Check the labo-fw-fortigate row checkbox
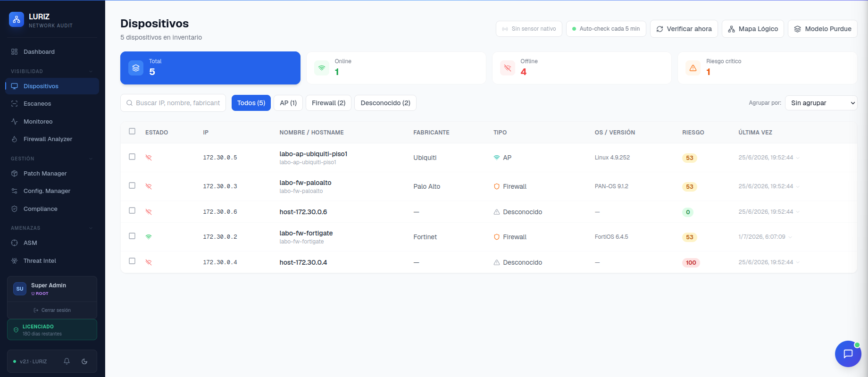 tap(132, 236)
